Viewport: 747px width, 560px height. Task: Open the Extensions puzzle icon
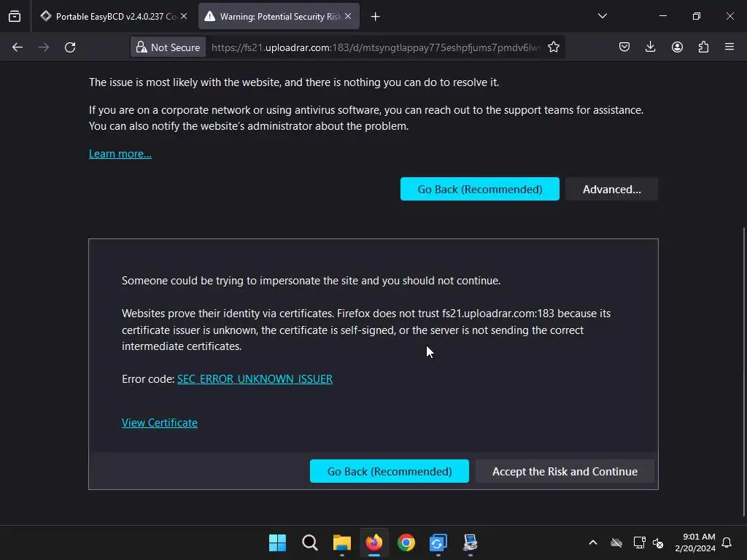(704, 47)
